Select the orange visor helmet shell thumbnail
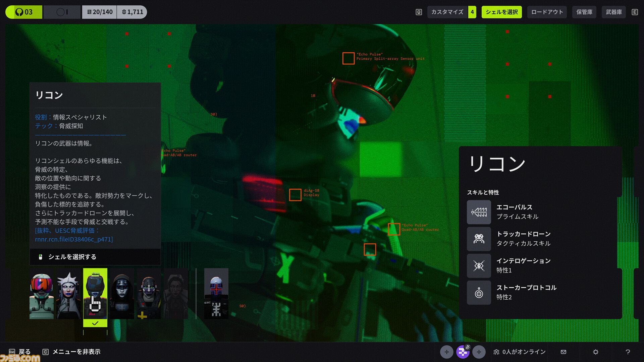The image size is (644, 362). pyautogui.click(x=42, y=294)
